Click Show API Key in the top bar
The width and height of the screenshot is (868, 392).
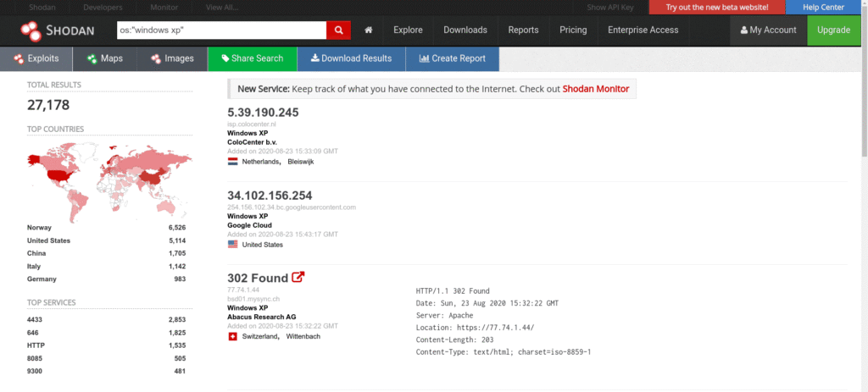pos(612,8)
